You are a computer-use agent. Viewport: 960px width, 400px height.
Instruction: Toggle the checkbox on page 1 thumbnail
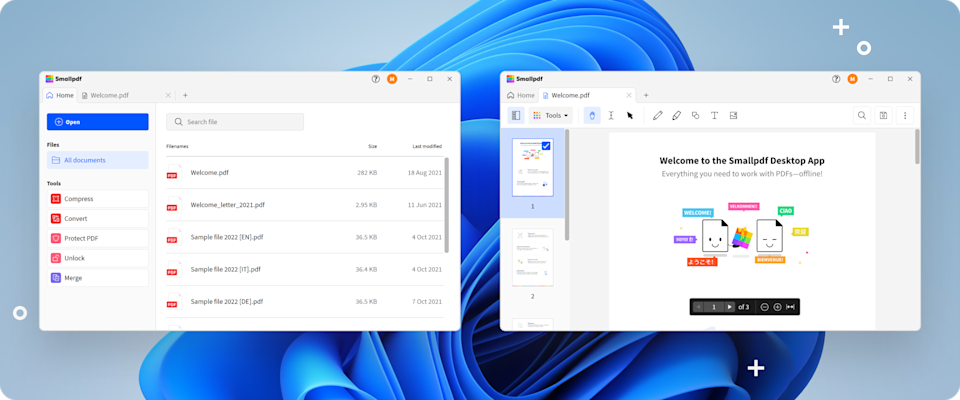546,146
